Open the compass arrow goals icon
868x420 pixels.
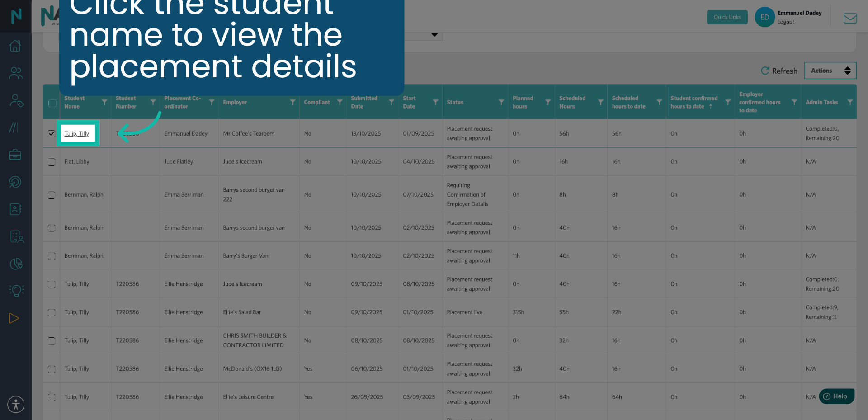point(16,182)
